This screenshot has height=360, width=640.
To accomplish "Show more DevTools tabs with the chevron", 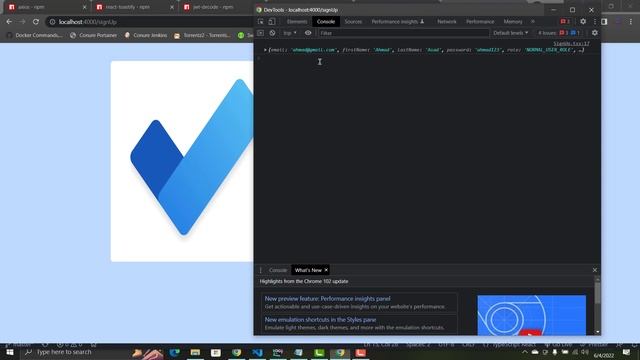I will pyautogui.click(x=533, y=22).
